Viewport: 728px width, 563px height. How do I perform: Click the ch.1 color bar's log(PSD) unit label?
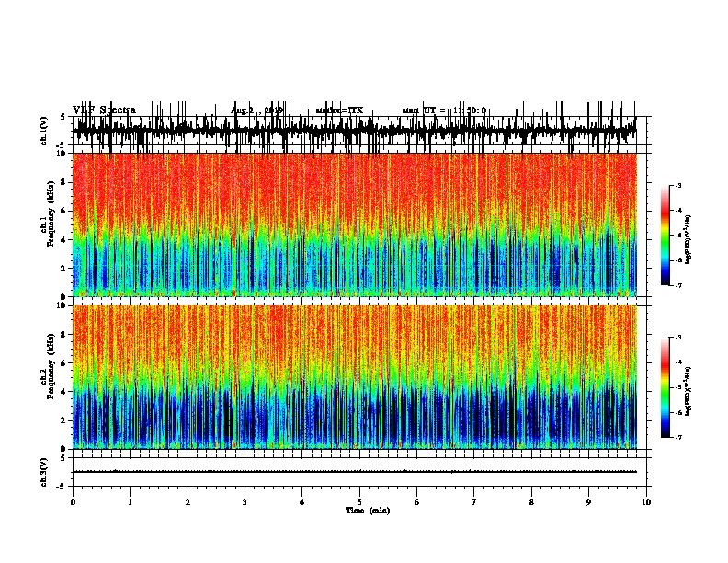(x=688, y=239)
